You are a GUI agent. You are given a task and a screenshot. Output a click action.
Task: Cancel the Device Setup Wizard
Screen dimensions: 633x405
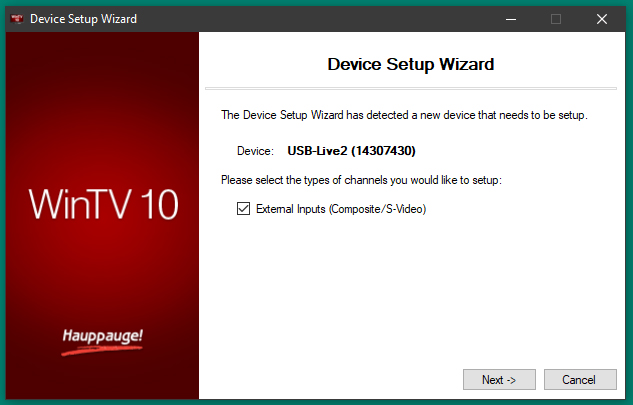tap(580, 380)
